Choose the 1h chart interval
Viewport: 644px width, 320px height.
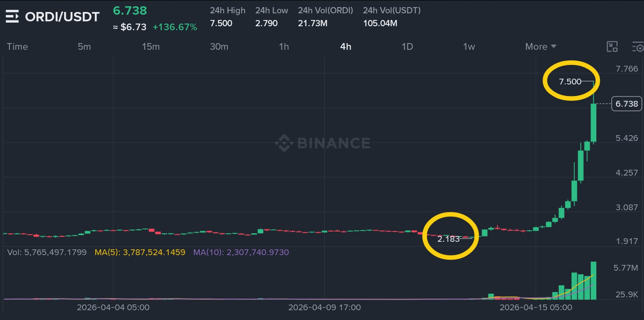[284, 47]
